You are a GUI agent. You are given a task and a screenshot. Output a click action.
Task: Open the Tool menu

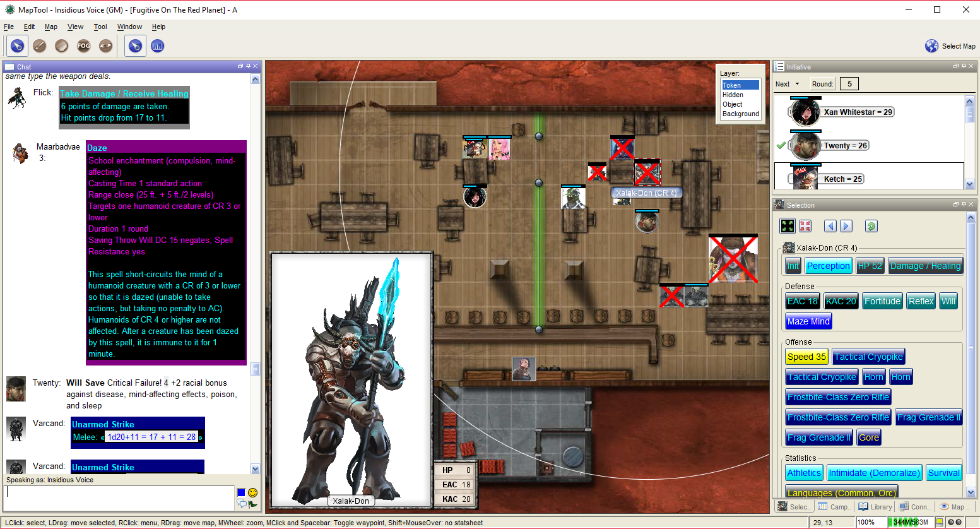100,27
